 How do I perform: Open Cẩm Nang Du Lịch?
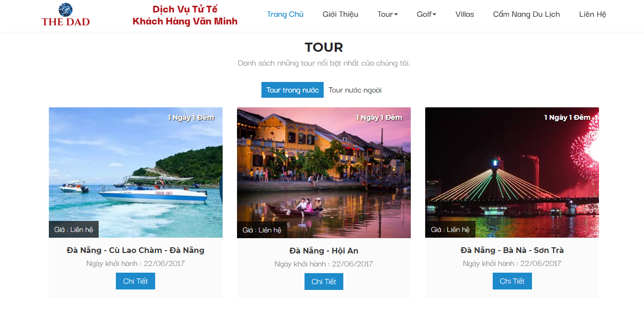click(x=526, y=14)
